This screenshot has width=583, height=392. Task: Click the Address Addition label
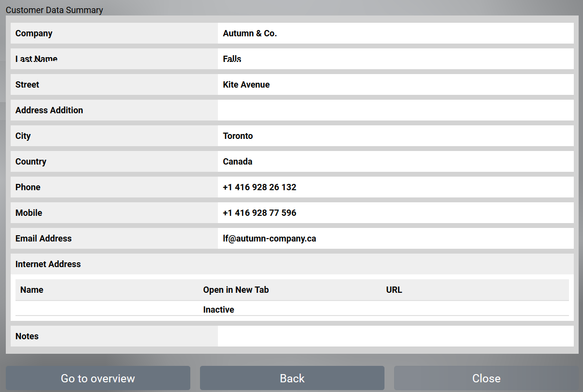49,110
